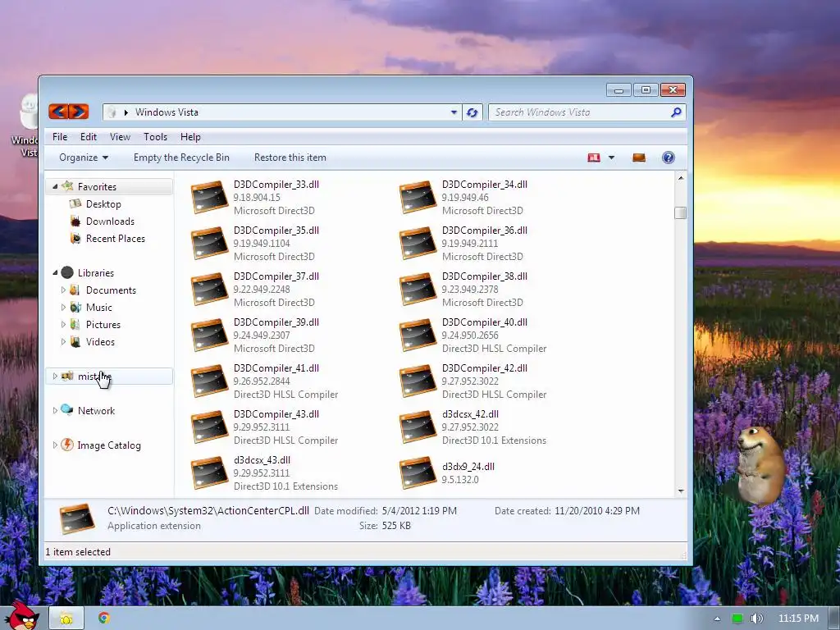This screenshot has height=630, width=840.
Task: Select the Windows Vista desktop icon
Action: 25,126
